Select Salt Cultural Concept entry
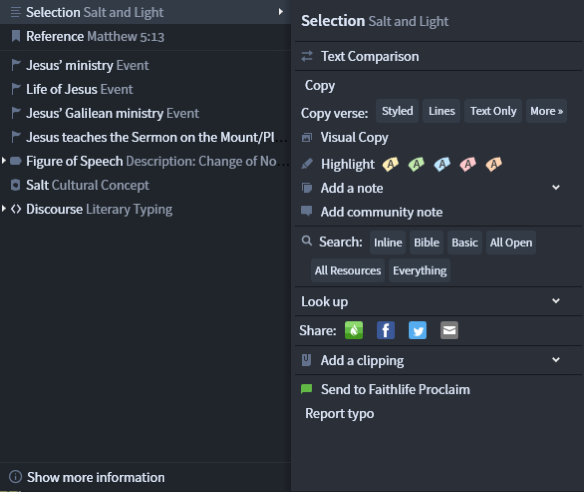 point(145,185)
